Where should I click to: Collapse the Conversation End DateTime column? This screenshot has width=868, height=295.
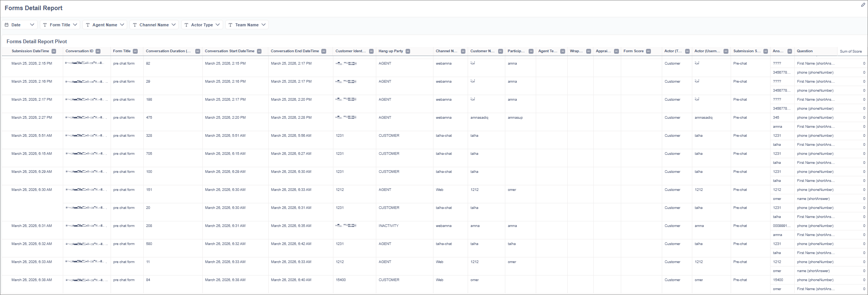tap(324, 51)
